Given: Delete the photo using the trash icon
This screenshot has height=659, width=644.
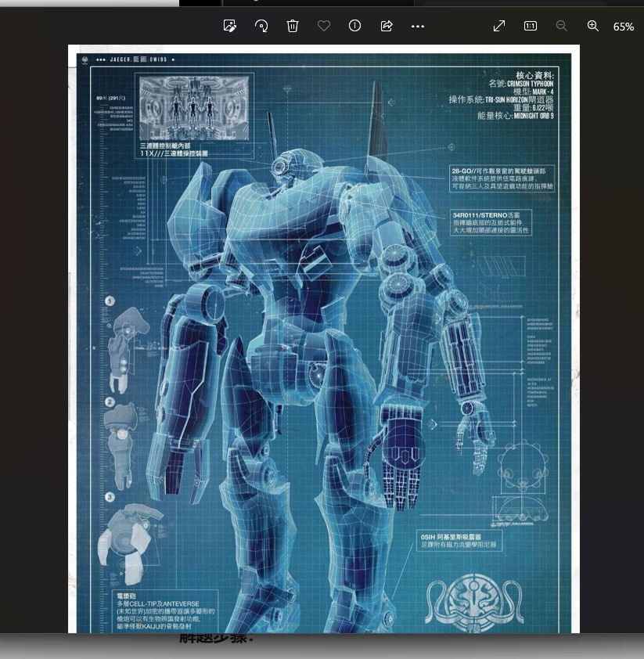Looking at the screenshot, I should [293, 26].
